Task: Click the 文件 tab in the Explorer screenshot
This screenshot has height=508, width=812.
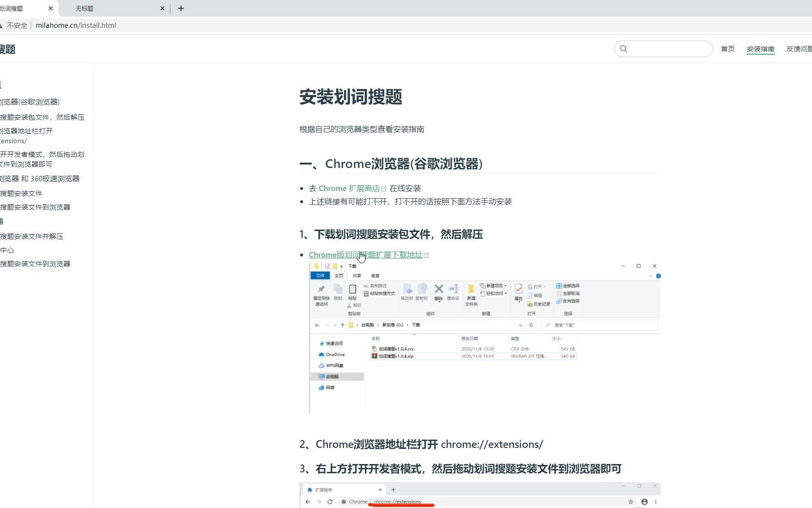Action: tap(320, 275)
